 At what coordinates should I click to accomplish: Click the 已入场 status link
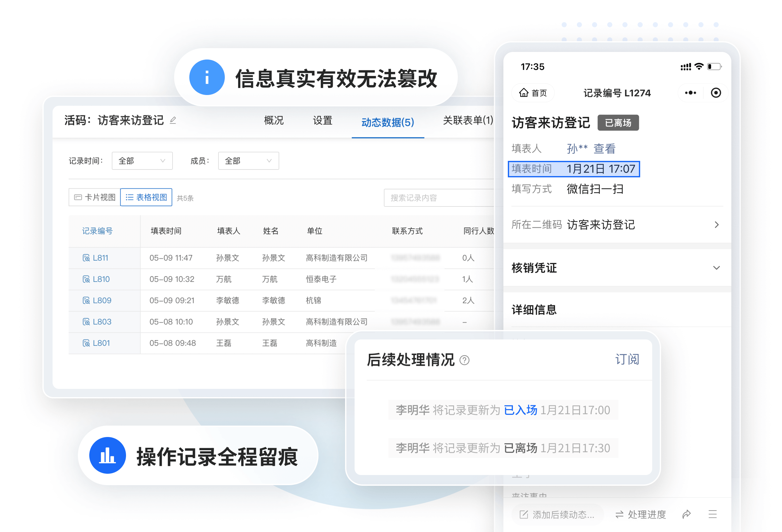pyautogui.click(x=520, y=410)
